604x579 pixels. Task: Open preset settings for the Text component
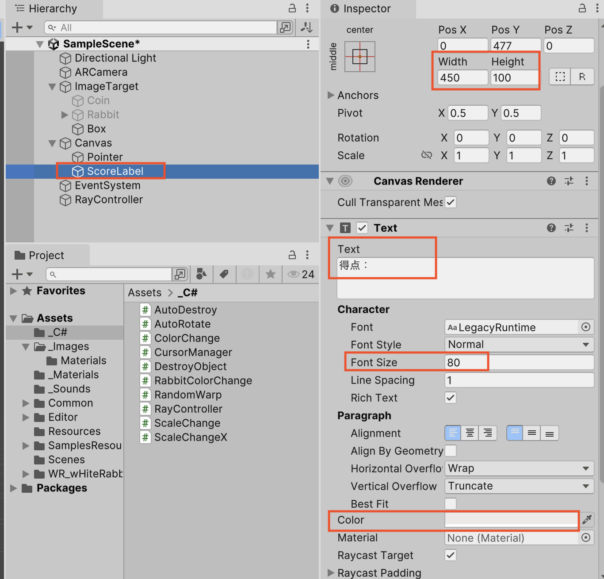(x=569, y=228)
